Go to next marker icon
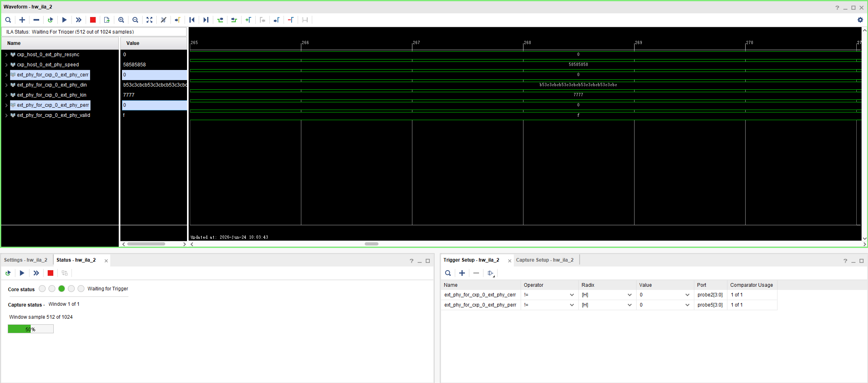The width and height of the screenshot is (868, 383). click(x=277, y=20)
